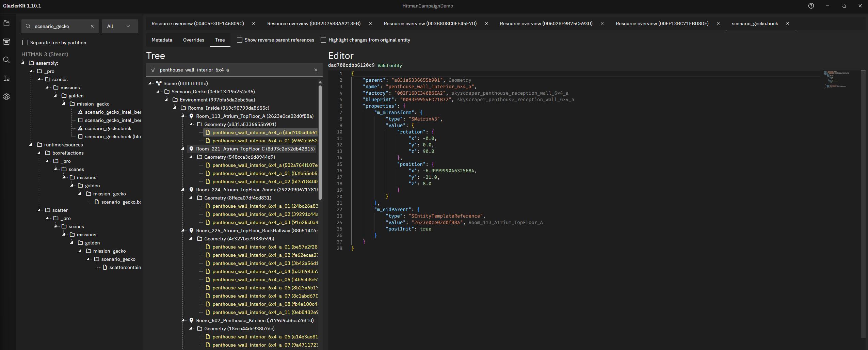Click HITMAN 3 (Steam) heading
The image size is (868, 350).
tap(45, 54)
